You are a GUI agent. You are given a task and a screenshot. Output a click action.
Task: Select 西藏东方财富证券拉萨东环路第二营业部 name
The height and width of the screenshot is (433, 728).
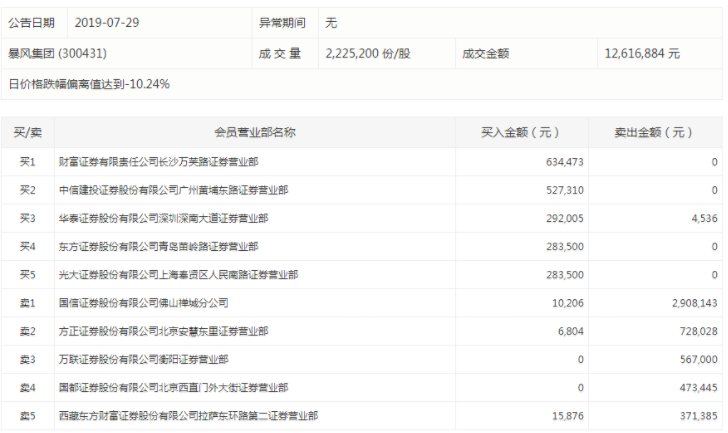tap(188, 416)
